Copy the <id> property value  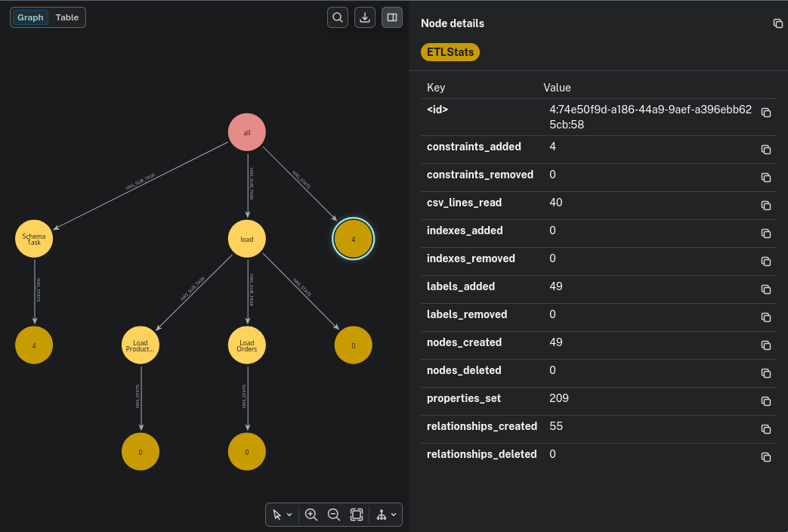coord(765,113)
